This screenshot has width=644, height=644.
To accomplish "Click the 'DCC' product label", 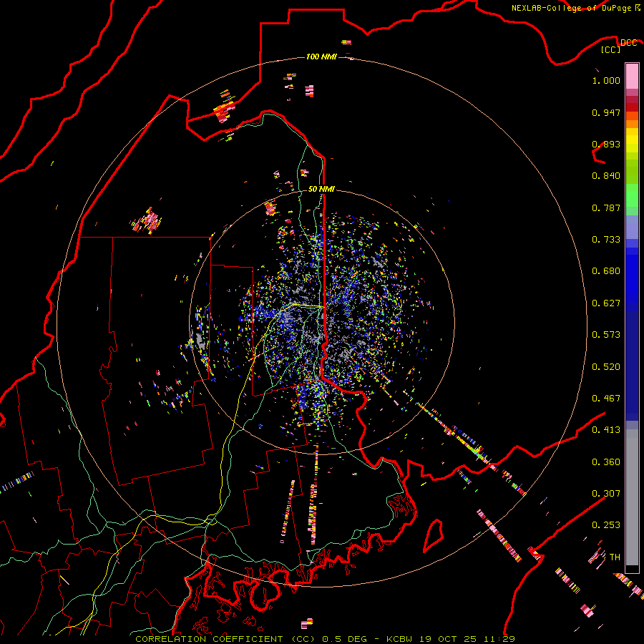I will click(628, 43).
